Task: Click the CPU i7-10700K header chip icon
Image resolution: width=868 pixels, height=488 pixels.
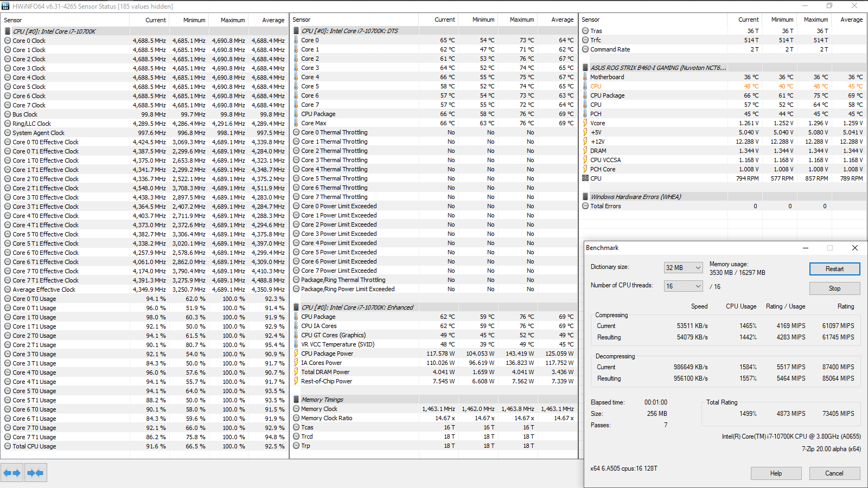Action: tap(8, 31)
